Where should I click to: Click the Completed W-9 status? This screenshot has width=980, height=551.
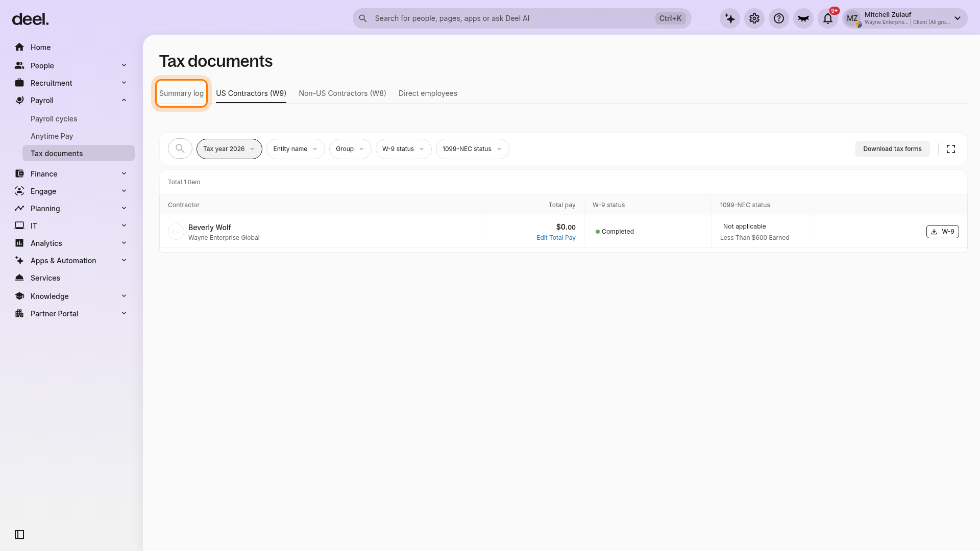[615, 232]
